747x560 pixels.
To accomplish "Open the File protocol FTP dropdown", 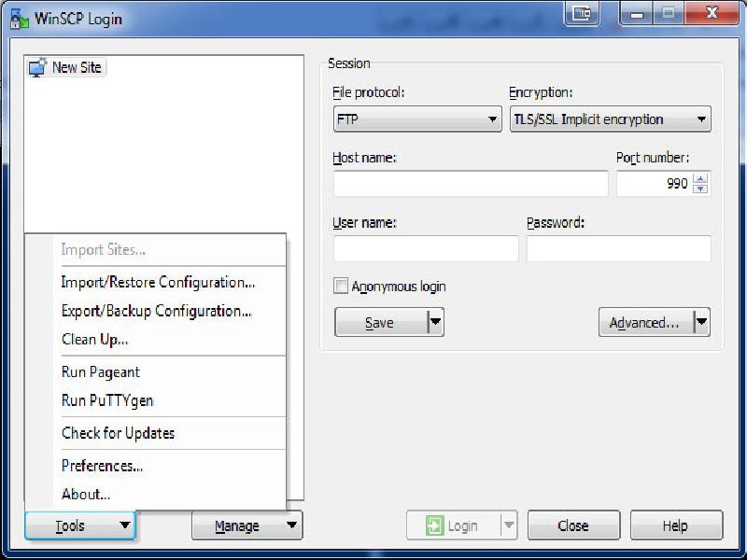I will pos(417,119).
